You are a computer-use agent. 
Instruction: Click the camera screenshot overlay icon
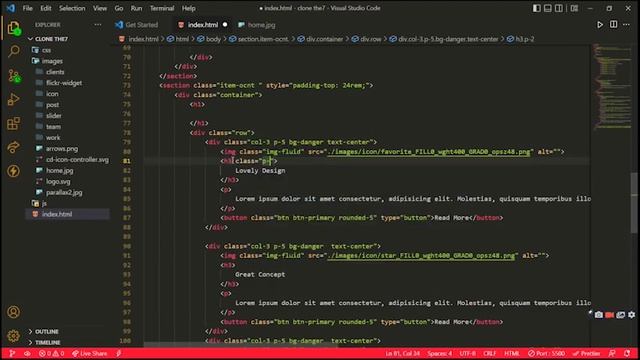598,315
